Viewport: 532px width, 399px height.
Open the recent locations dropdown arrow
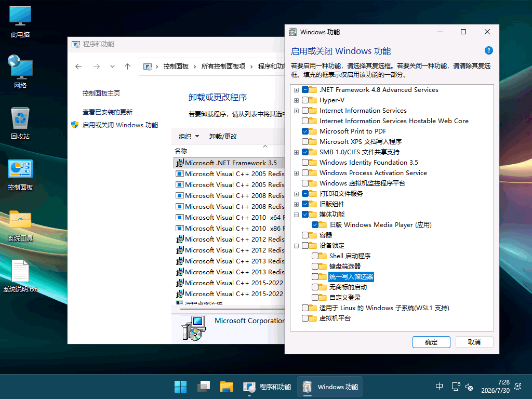pos(112,66)
